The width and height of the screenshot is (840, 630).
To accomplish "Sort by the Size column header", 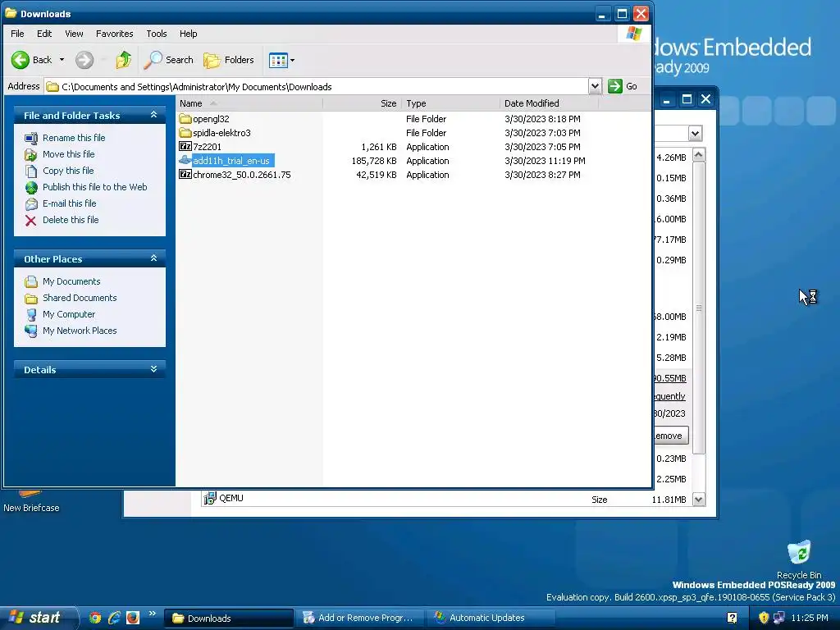I will point(362,103).
